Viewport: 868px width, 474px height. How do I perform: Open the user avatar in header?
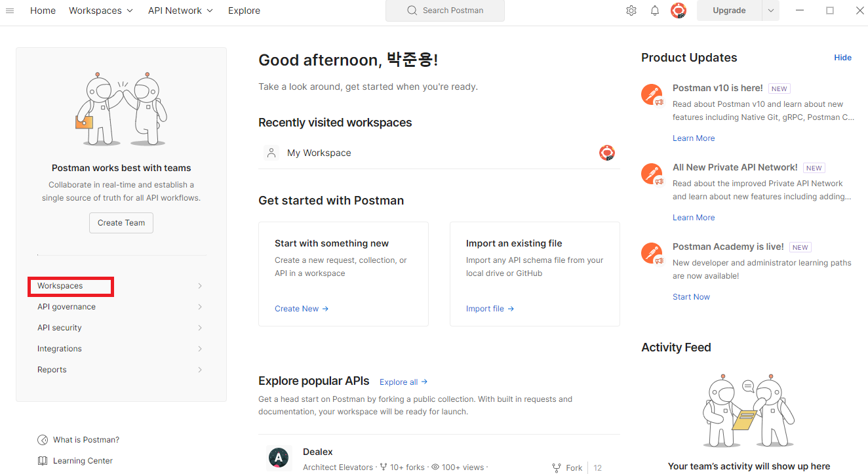[x=679, y=10]
